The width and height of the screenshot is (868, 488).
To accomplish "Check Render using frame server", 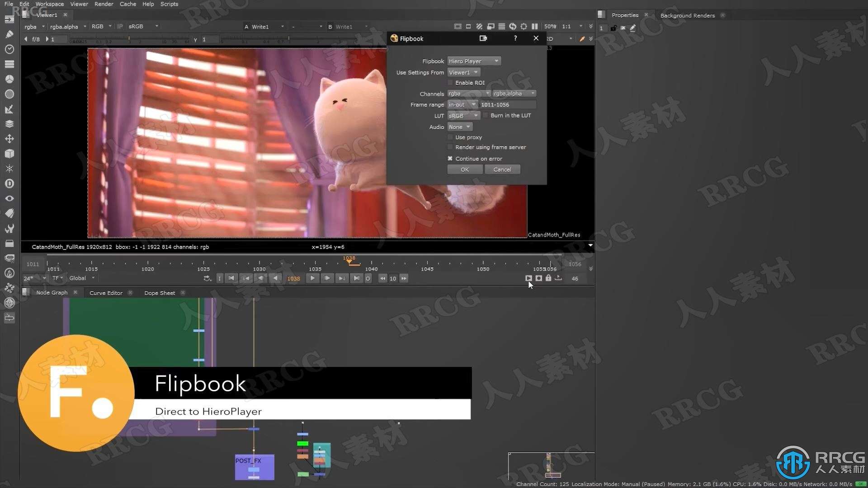I will 450,147.
